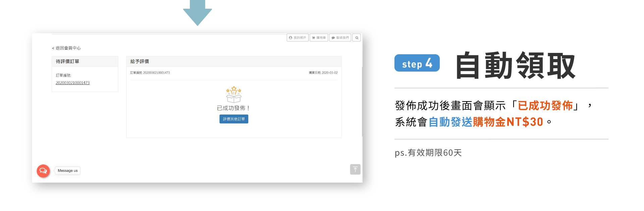Click the 聯絡我們 contact button
Screen dimensions: 644x211
pos(340,38)
